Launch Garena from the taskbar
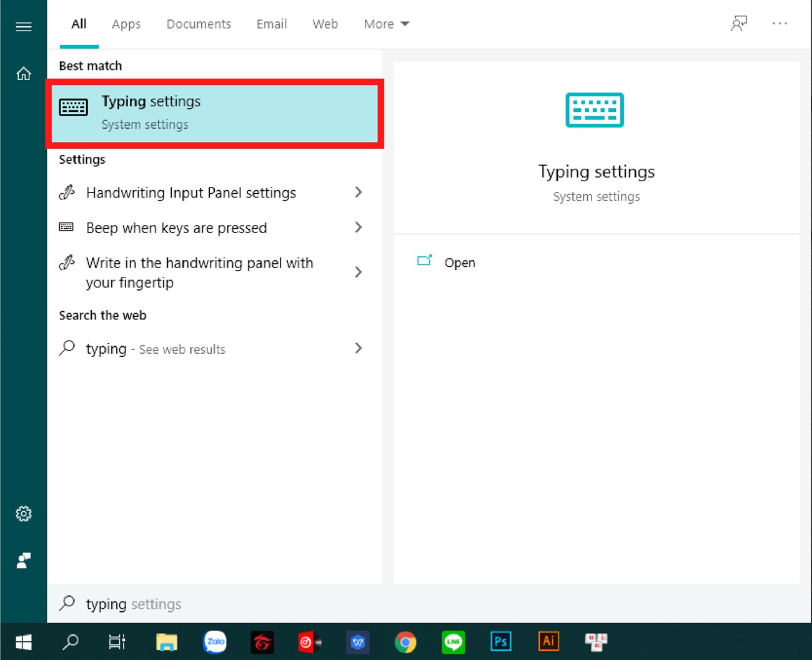 [262, 642]
